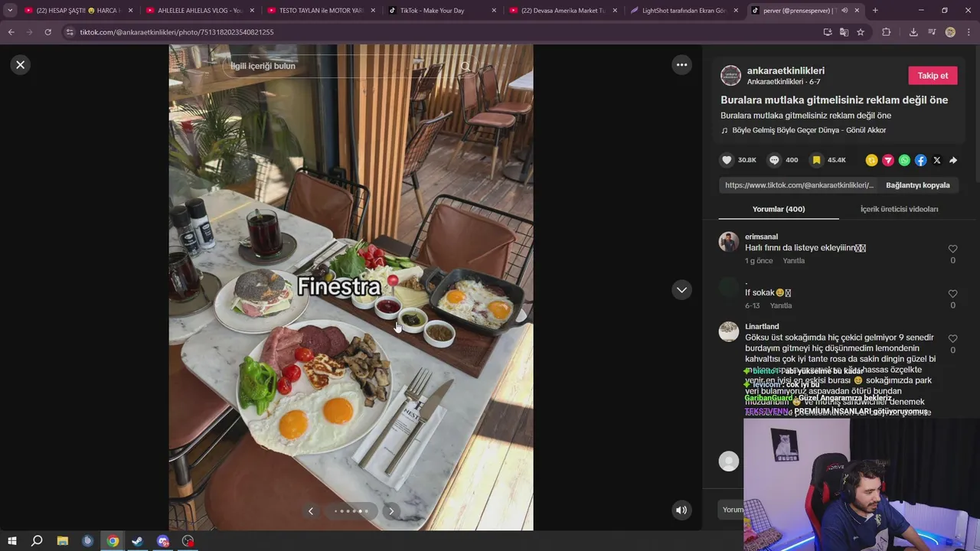This screenshot has width=980, height=551.
Task: Show previous photo in the carousel
Action: [x=311, y=510]
